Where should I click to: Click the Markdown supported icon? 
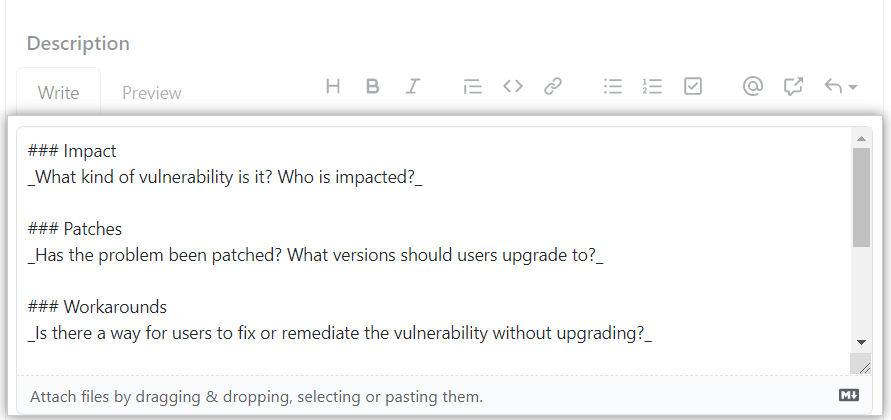[x=848, y=396]
